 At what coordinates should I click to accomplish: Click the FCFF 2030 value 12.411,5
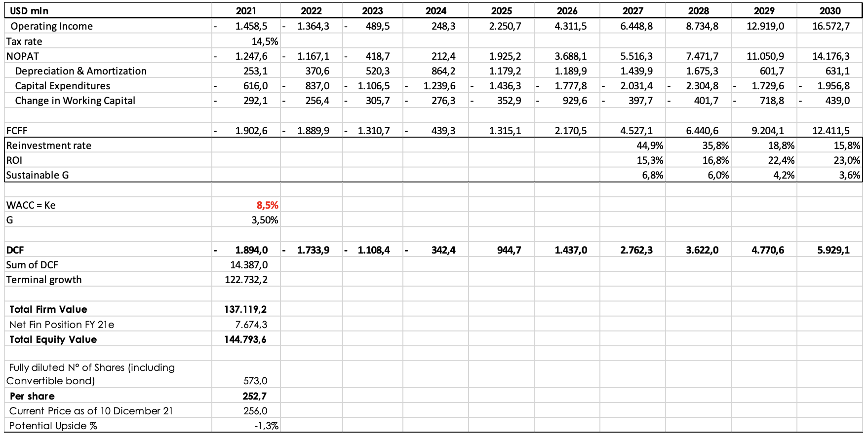click(831, 131)
